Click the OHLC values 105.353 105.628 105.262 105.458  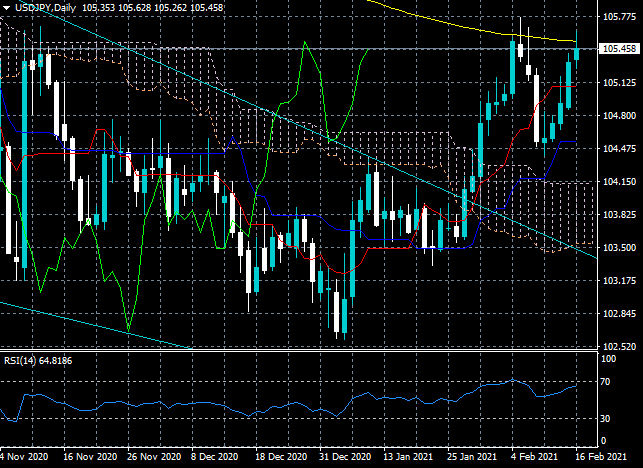pos(153,7)
